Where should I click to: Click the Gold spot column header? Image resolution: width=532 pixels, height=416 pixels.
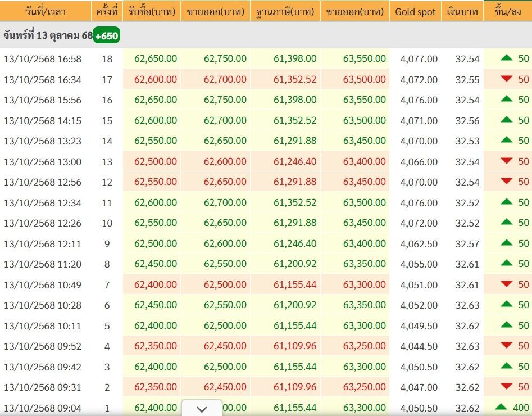(415, 12)
